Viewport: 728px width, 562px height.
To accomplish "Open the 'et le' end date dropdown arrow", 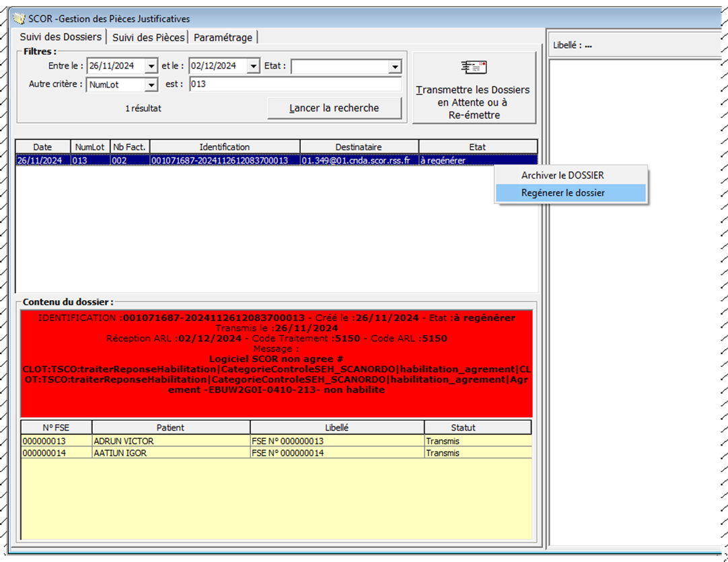I will coord(253,67).
